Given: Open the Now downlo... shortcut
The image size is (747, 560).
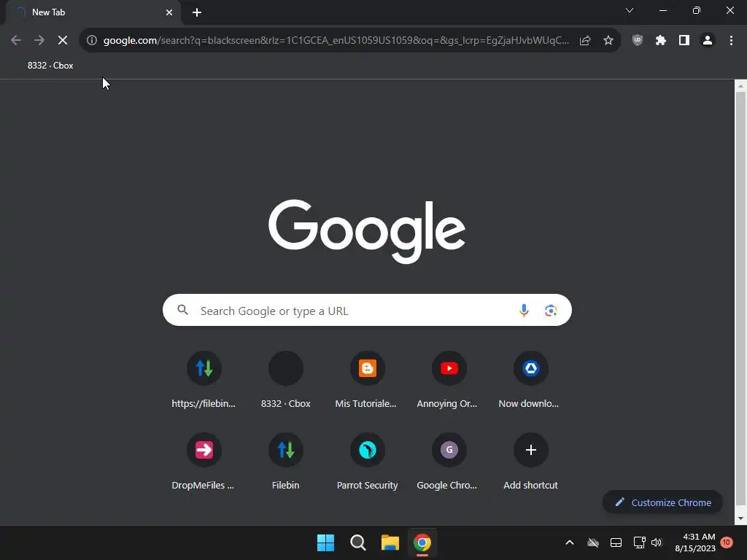Looking at the screenshot, I should 531,381.
